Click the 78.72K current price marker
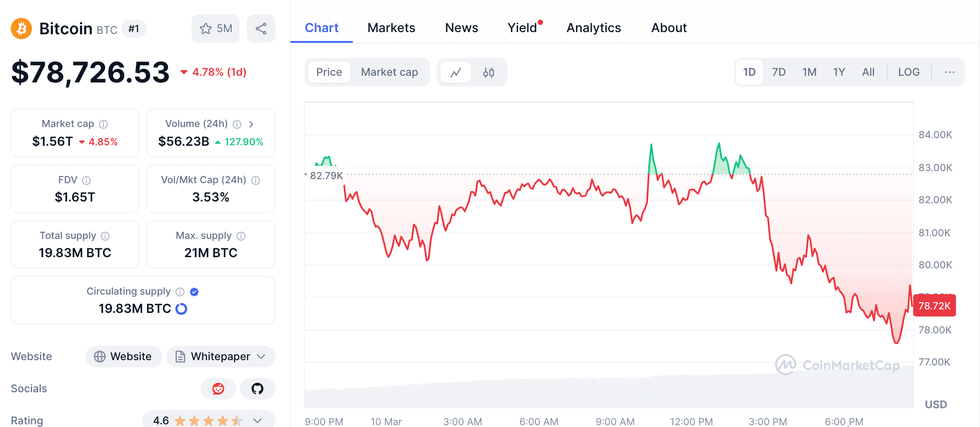Screen dimensions: 980x427 [934, 306]
